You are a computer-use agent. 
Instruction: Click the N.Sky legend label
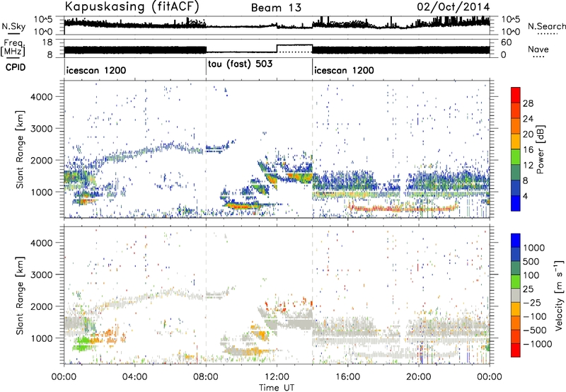[x=13, y=26]
